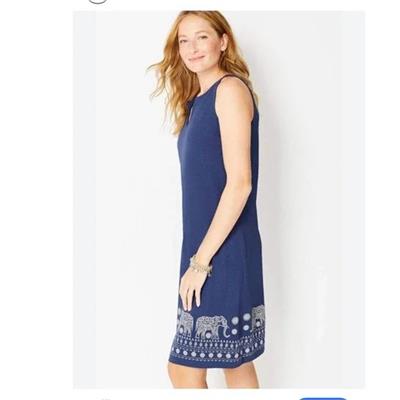Screen dimensions: 400x400
Task: Click the model's earring
Action: [223, 49]
